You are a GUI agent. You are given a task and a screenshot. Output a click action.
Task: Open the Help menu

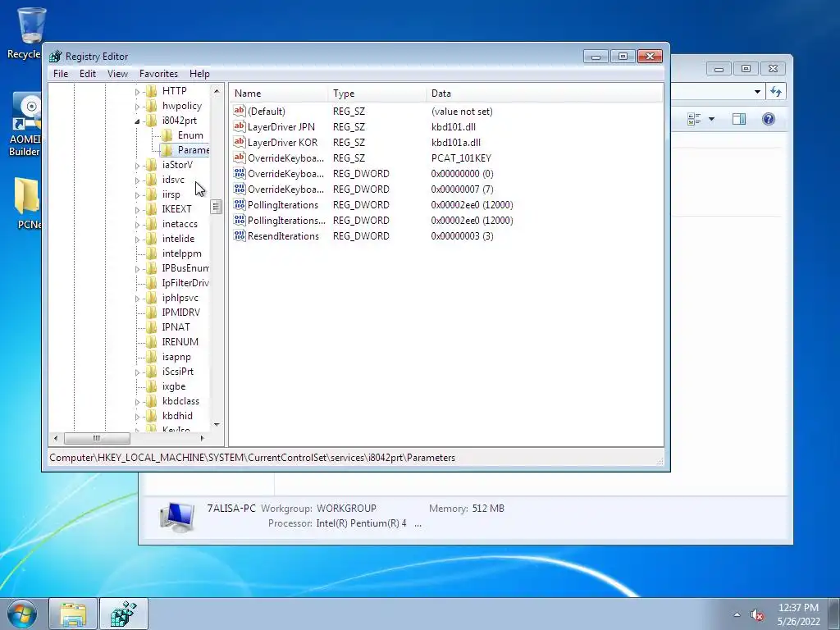pos(199,73)
